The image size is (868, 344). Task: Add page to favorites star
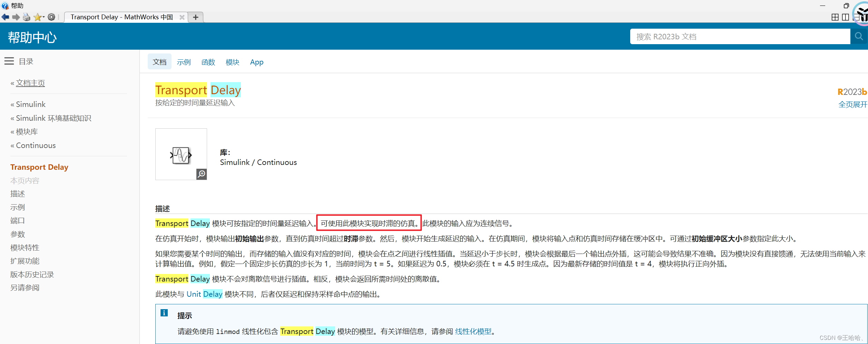click(x=37, y=17)
